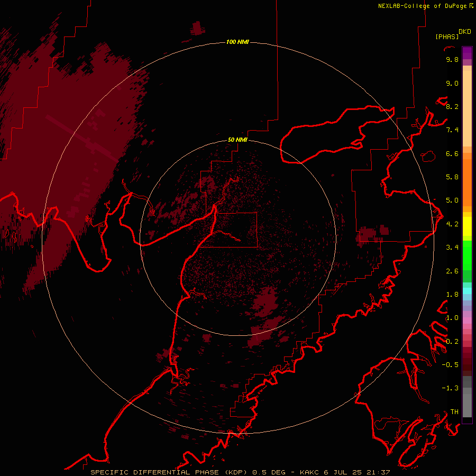This screenshot has height=476, width=476.
Task: Click the 1.0 value on the scale
Action: (x=452, y=318)
